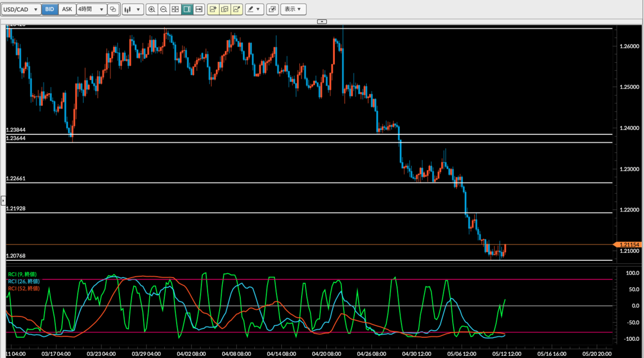Click the scroll-to-latest arrow icon
The height and width of the screenshot is (358, 644).
click(x=199, y=9)
